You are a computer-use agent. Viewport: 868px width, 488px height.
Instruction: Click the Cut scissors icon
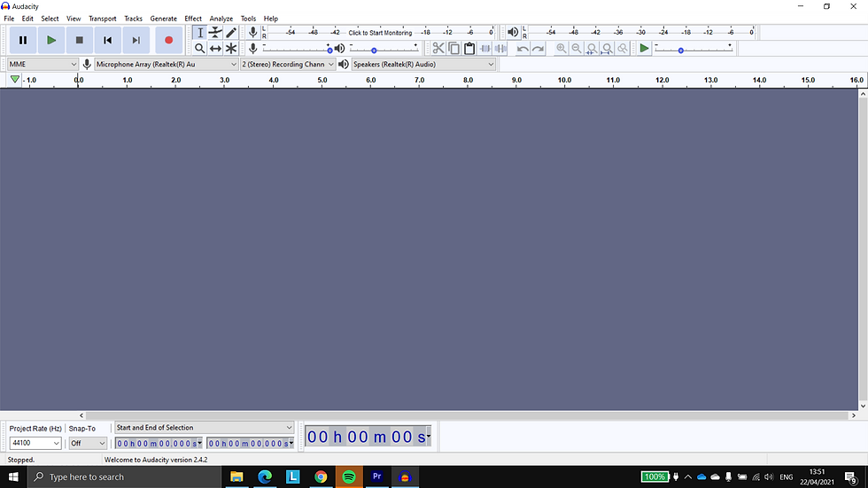pyautogui.click(x=438, y=48)
